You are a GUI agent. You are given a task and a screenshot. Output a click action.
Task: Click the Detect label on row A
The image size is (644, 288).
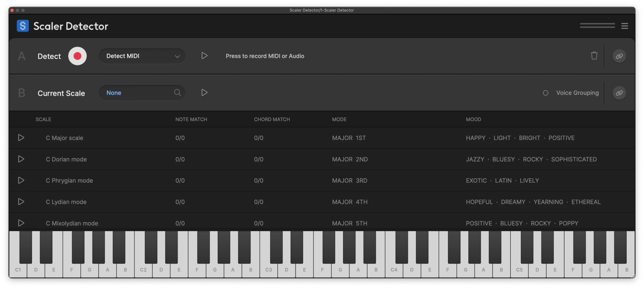point(49,56)
